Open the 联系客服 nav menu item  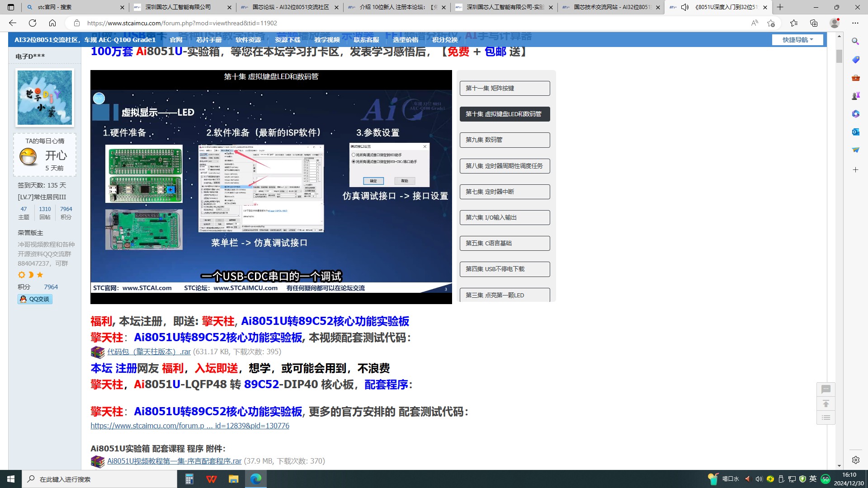click(x=366, y=40)
